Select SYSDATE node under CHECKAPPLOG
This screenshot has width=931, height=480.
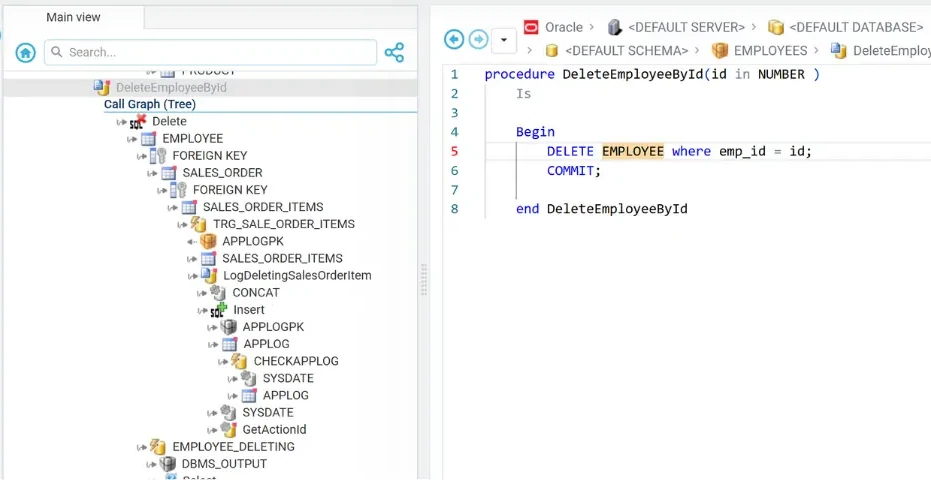288,378
